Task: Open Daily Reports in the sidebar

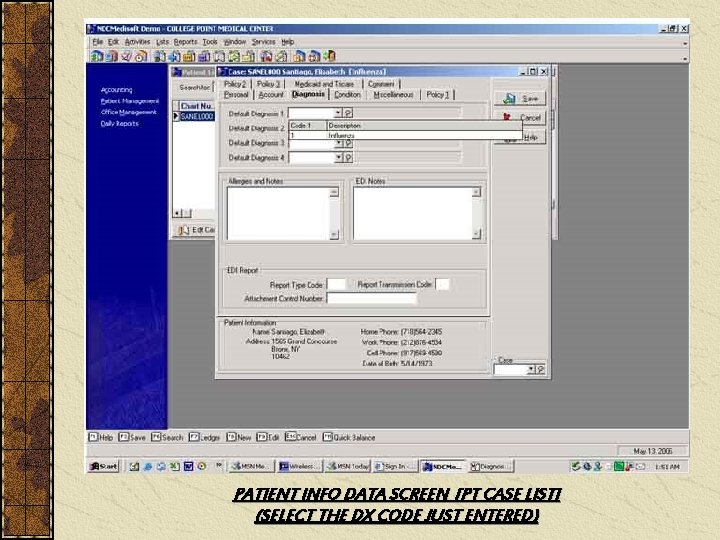Action: click(119, 123)
